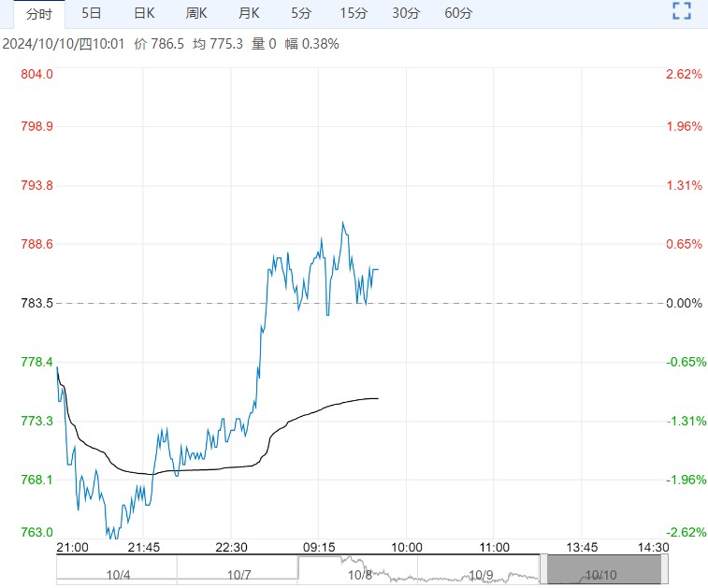
Task: Click the price line peak near 09:15
Action: click(x=342, y=222)
